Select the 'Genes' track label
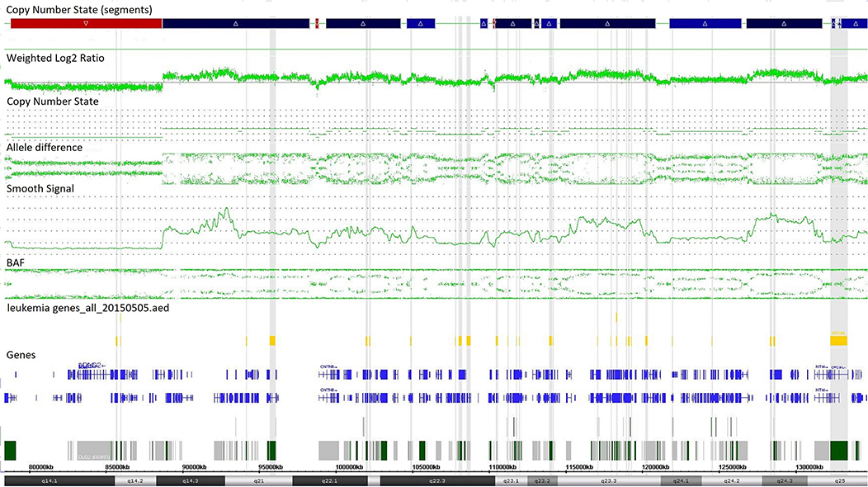The height and width of the screenshot is (487, 868). click(x=21, y=355)
